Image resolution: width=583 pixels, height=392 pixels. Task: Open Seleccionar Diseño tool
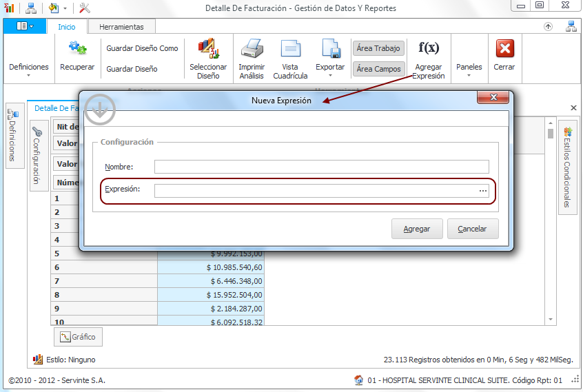[x=208, y=49]
